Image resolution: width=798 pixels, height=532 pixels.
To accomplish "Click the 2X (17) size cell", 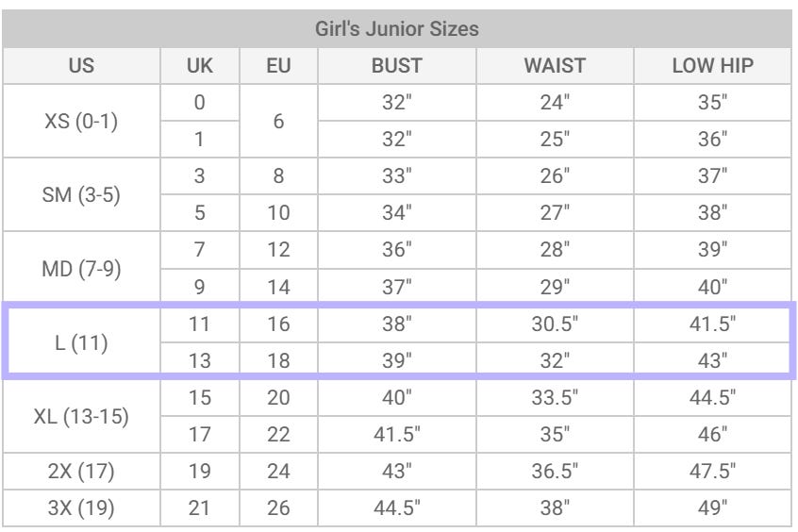I will [x=80, y=469].
